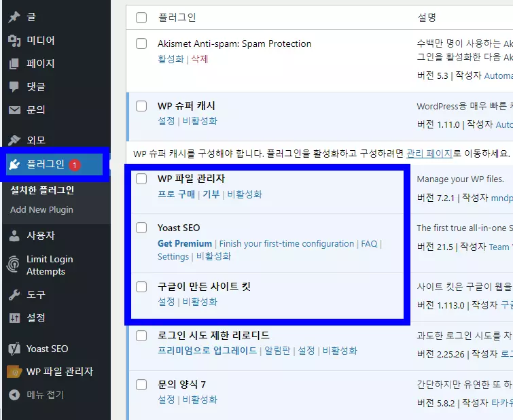Click the Limit Login Attempts fingerprint icon

(13, 264)
